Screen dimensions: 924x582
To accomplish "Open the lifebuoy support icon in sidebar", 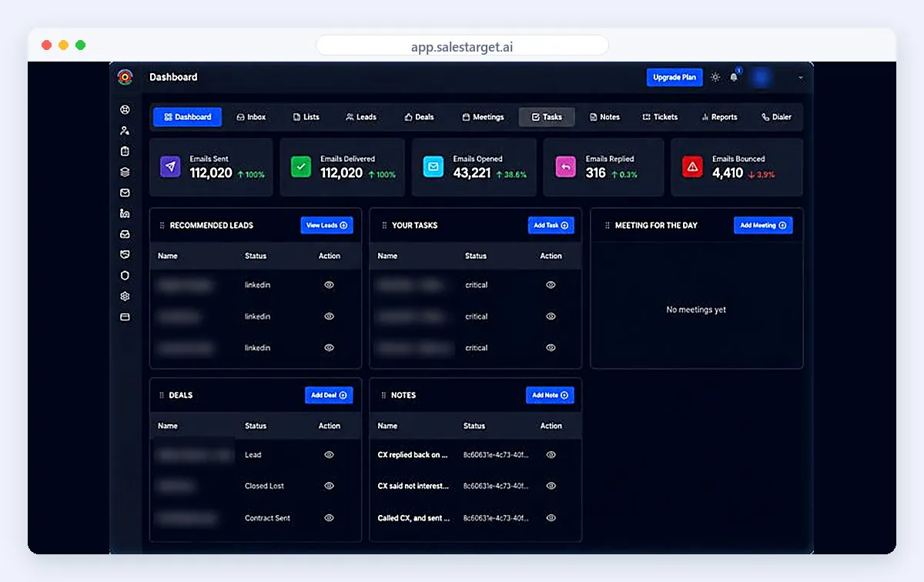I will pyautogui.click(x=125, y=110).
